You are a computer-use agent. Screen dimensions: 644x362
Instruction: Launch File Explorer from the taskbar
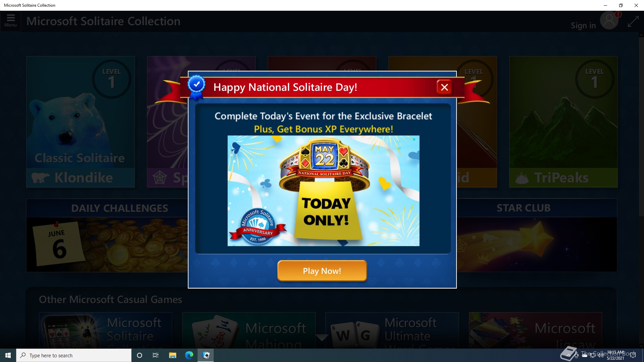pyautogui.click(x=172, y=355)
